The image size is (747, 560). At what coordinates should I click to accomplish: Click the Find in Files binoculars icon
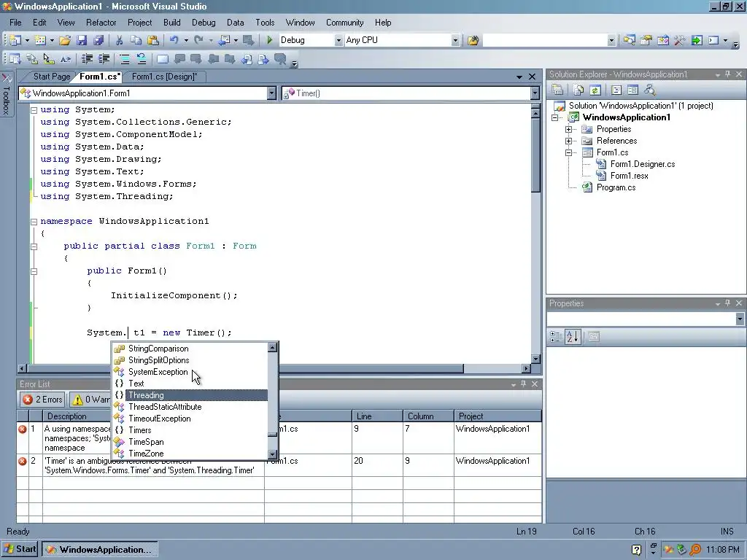[x=473, y=41]
